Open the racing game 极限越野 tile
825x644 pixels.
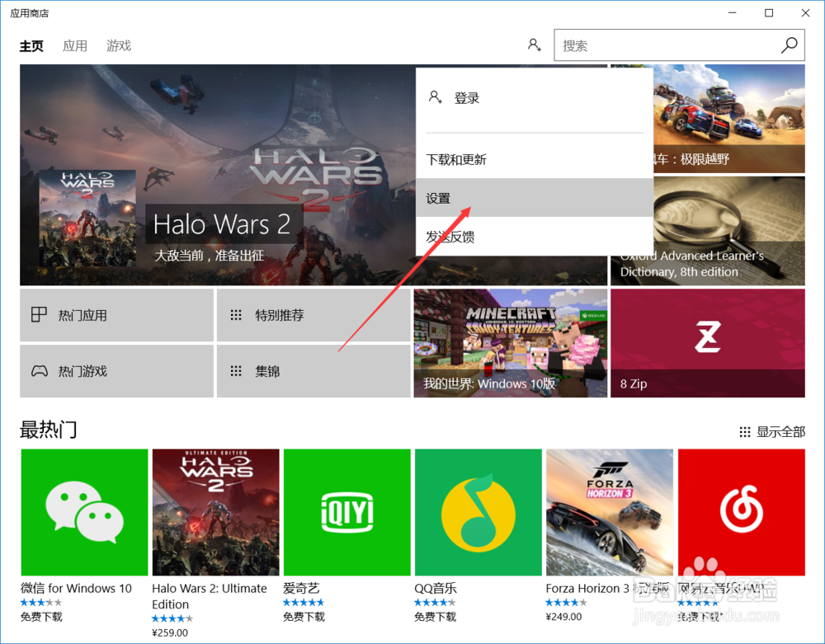tap(729, 119)
